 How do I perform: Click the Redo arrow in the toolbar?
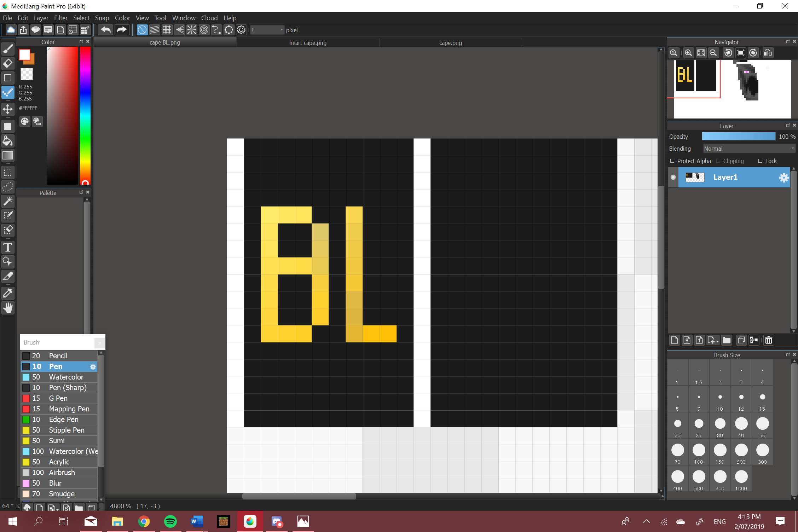coord(121,30)
